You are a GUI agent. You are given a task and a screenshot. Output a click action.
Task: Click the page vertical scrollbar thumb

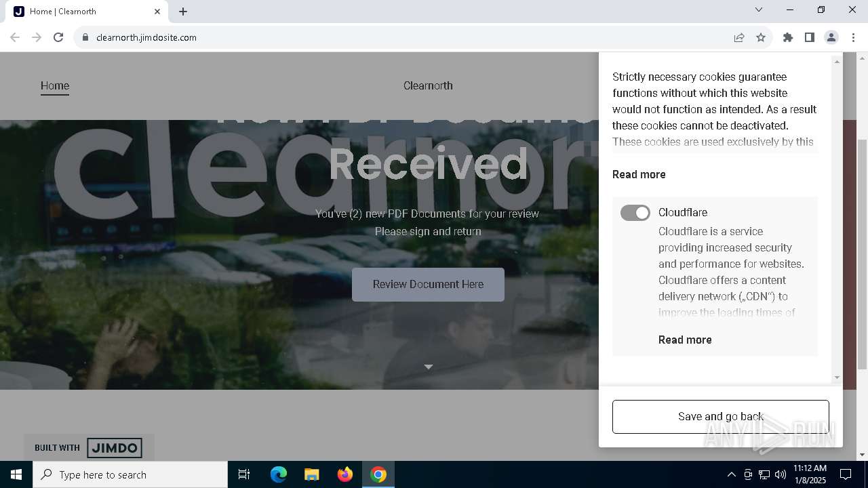click(x=862, y=254)
